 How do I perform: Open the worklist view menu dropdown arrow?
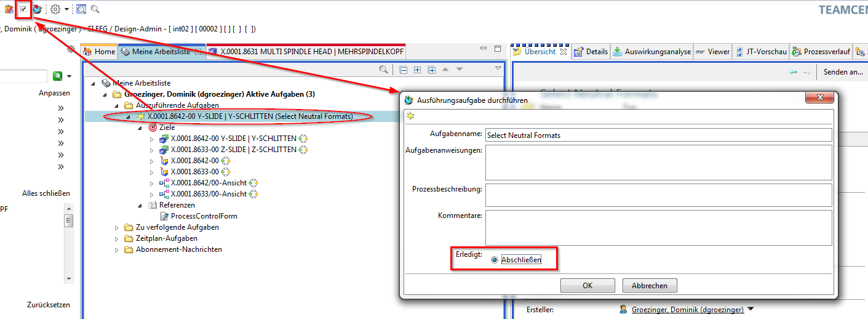pyautogui.click(x=498, y=69)
